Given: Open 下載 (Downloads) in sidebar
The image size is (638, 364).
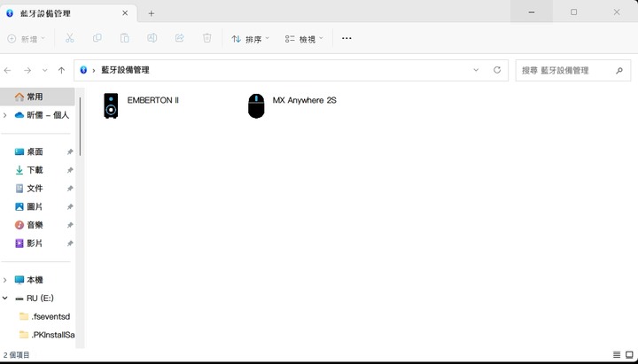Looking at the screenshot, I should (29, 170).
